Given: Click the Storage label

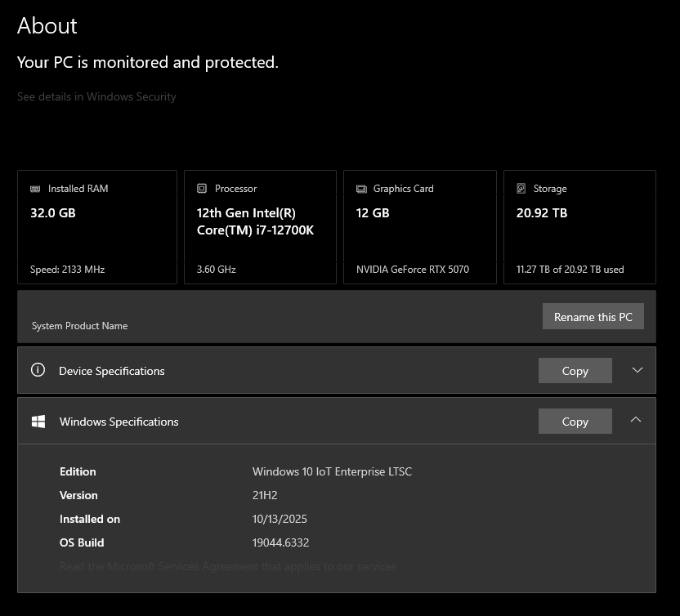Looking at the screenshot, I should (x=550, y=189).
